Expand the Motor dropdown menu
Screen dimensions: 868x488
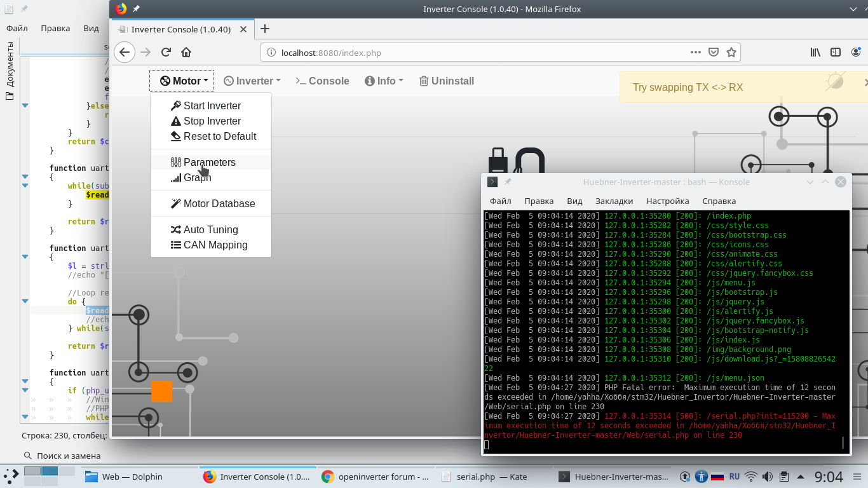pyautogui.click(x=183, y=81)
